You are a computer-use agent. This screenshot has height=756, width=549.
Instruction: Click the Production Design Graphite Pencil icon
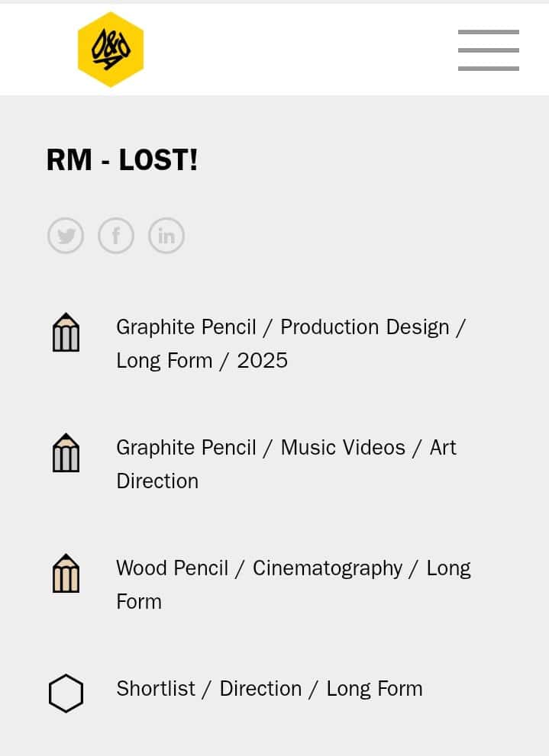tap(66, 333)
